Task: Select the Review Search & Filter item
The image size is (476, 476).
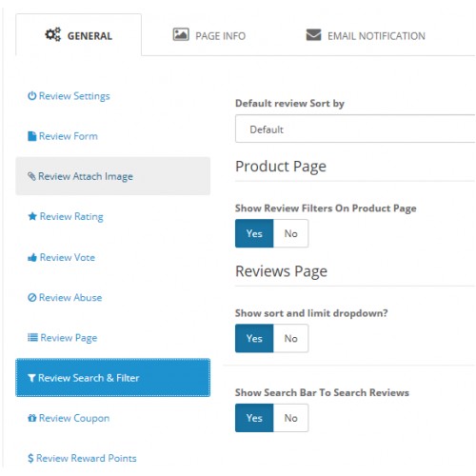Action: 112,378
